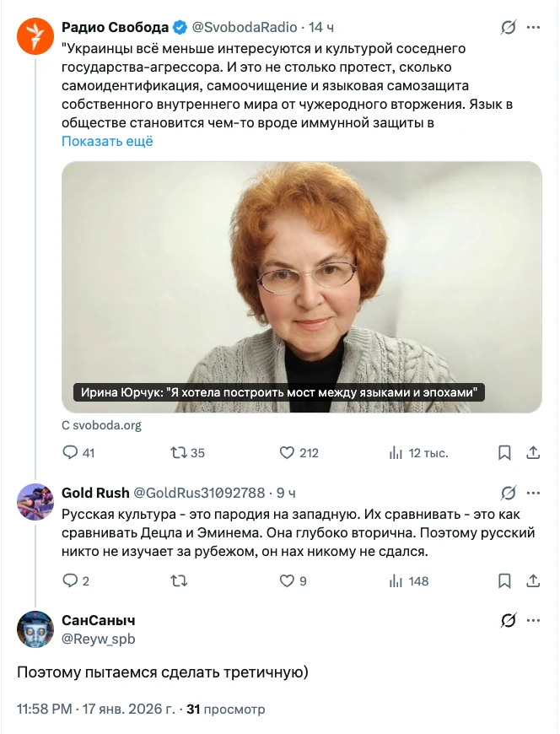Open more options on Радио Свобода post
Viewport: 560px width, 734px height.
click(x=533, y=28)
